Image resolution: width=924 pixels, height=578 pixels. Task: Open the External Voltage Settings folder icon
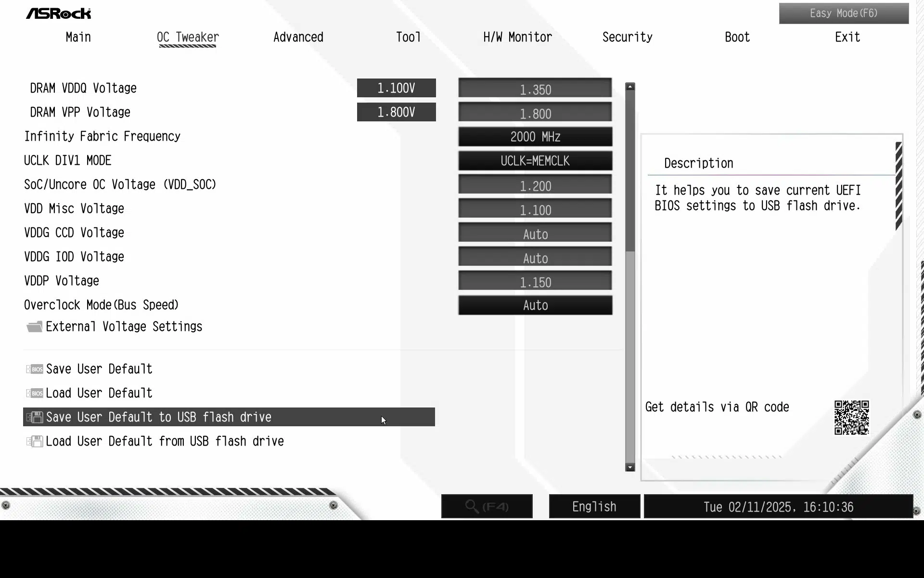point(34,327)
